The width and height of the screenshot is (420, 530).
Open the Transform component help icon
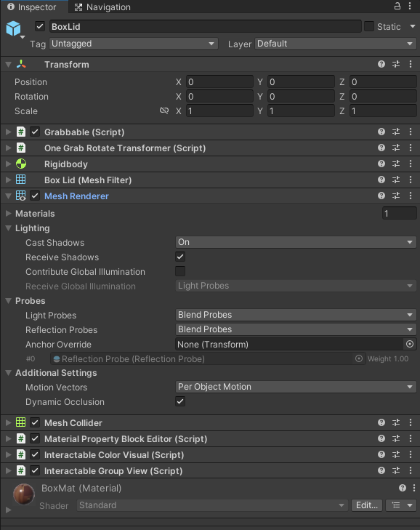click(381, 64)
